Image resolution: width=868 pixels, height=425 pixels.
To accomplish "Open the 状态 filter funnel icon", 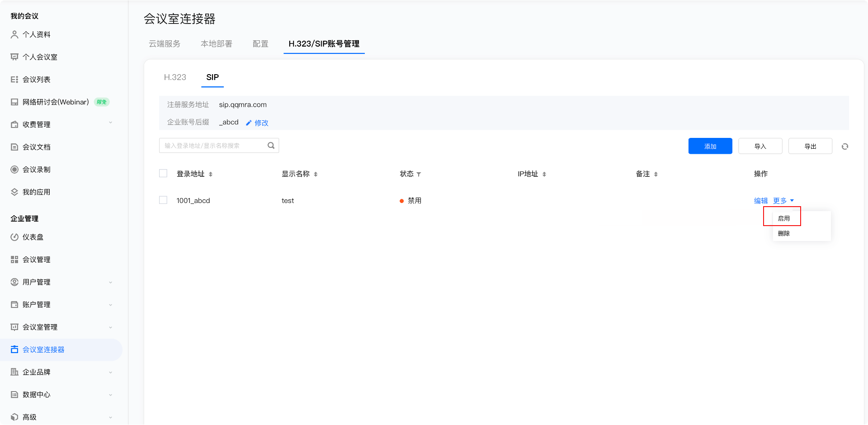I will pyautogui.click(x=419, y=174).
